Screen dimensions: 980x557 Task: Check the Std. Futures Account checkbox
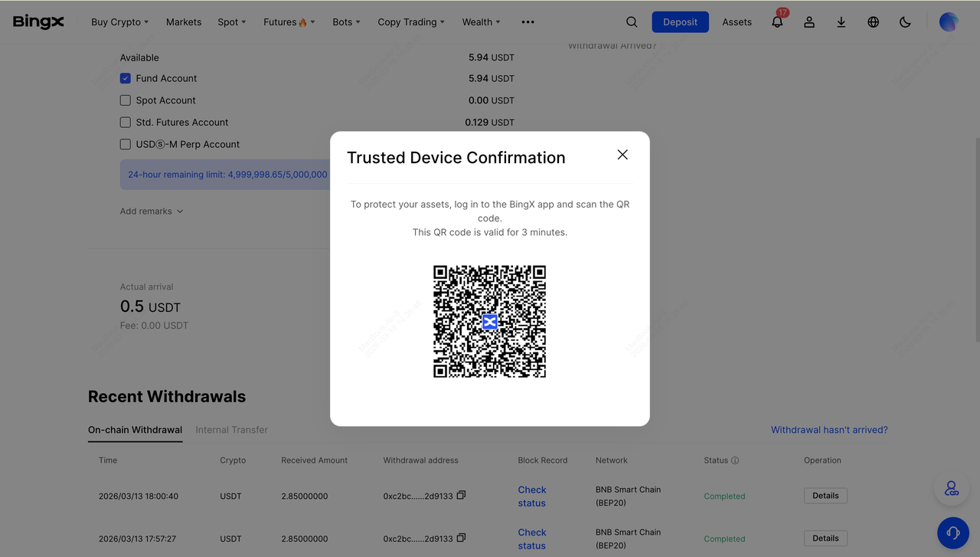tap(126, 123)
